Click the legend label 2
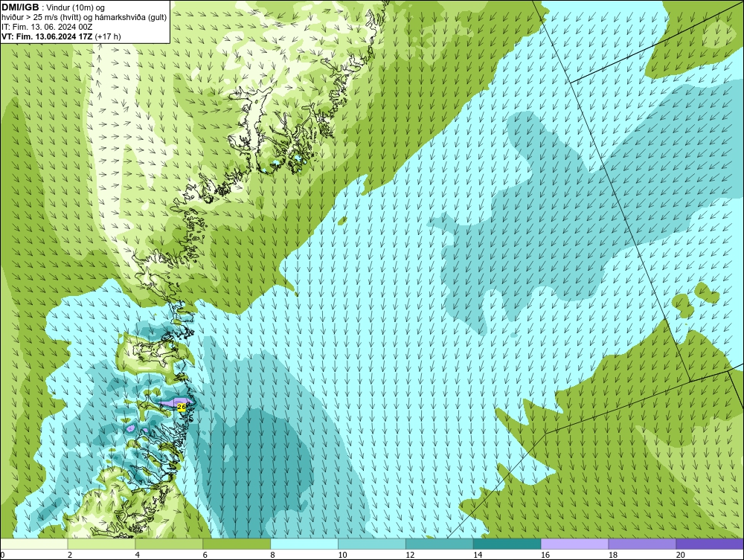The image size is (744, 560). [70, 555]
